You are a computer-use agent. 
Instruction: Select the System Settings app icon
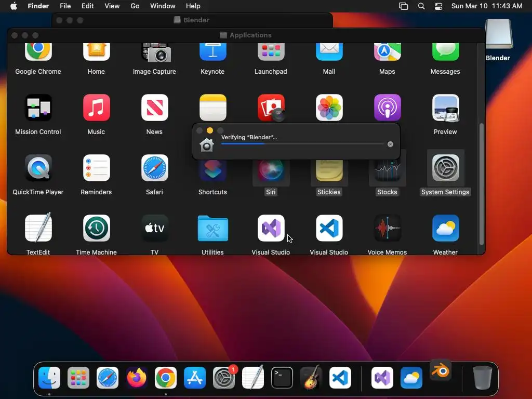click(x=445, y=168)
